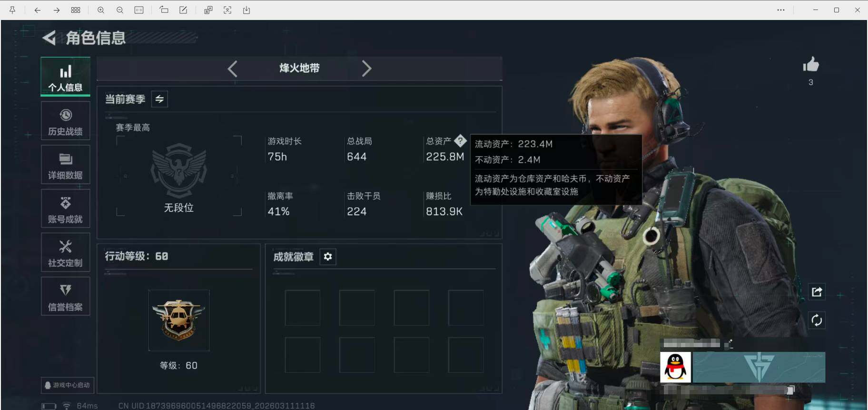
Task: Click the teal player banner card
Action: tap(759, 367)
